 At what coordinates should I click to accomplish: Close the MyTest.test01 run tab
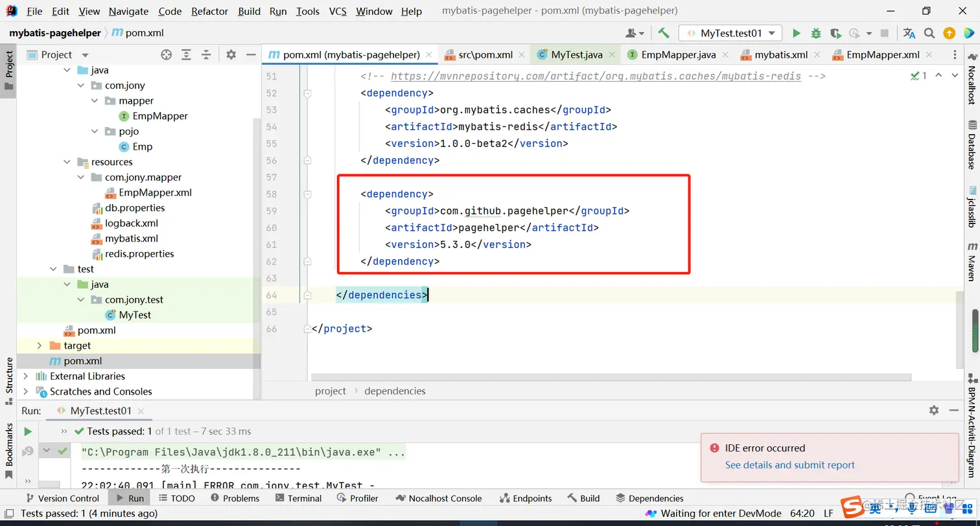(x=141, y=411)
